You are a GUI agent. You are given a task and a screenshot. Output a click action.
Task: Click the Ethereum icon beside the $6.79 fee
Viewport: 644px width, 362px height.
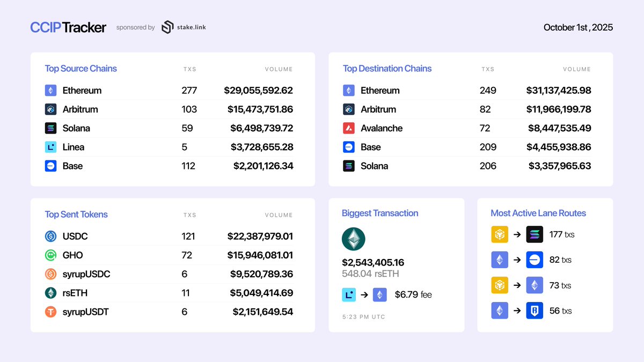380,294
